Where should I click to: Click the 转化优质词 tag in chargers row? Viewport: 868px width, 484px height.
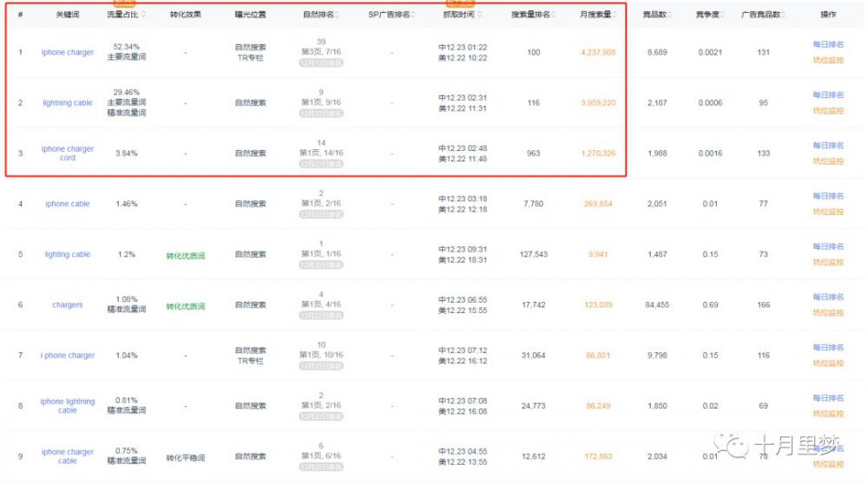[x=186, y=306]
